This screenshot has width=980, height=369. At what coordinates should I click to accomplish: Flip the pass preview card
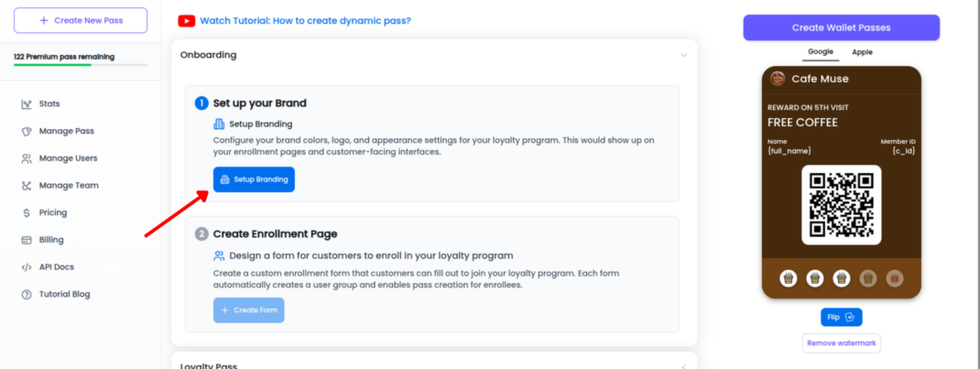(x=842, y=317)
